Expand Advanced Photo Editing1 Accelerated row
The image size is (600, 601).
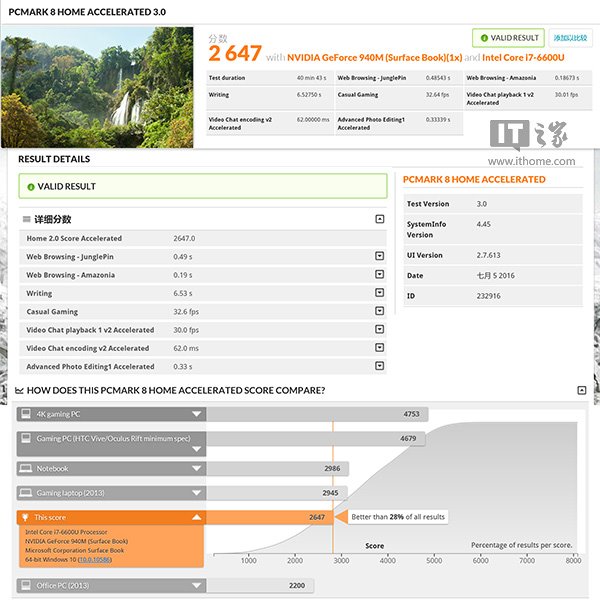(x=380, y=367)
